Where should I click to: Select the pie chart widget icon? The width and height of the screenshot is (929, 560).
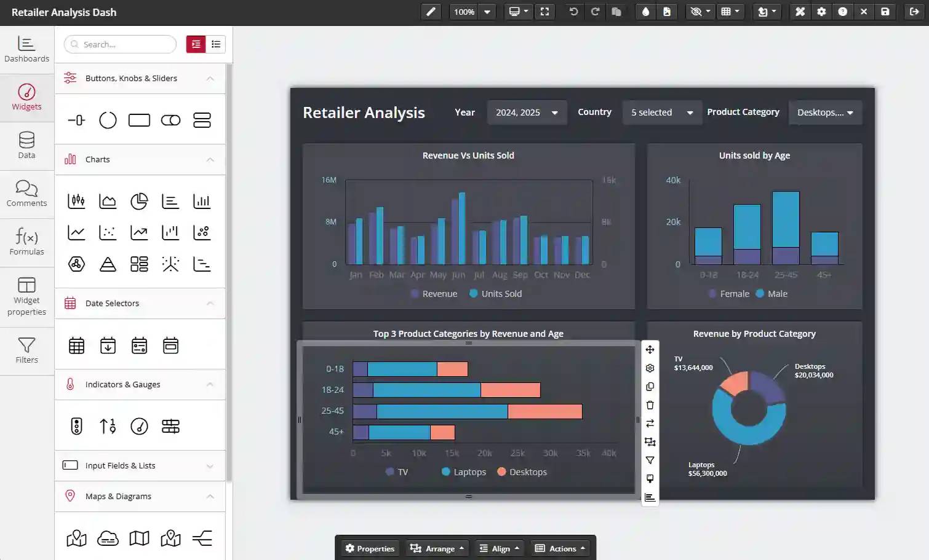[x=139, y=201]
